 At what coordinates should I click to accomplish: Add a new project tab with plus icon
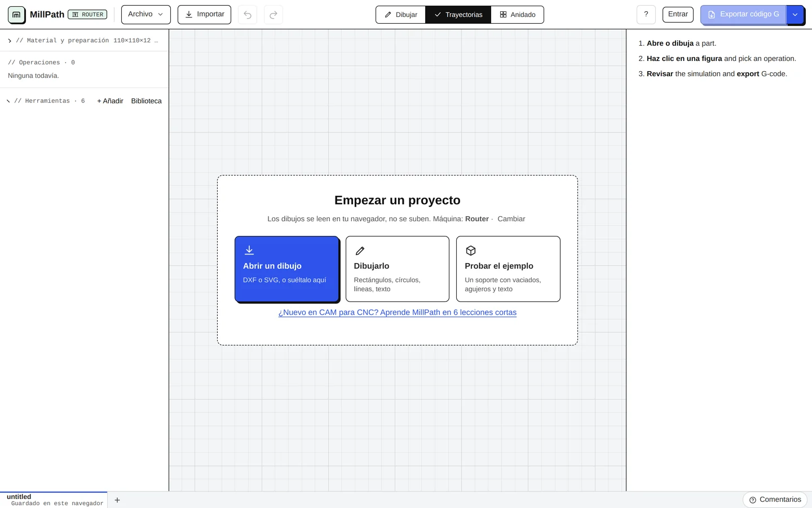coord(117,500)
